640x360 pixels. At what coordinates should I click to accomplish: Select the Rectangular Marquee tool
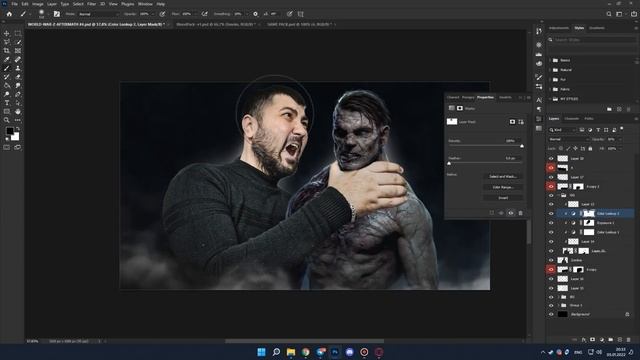[18, 33]
